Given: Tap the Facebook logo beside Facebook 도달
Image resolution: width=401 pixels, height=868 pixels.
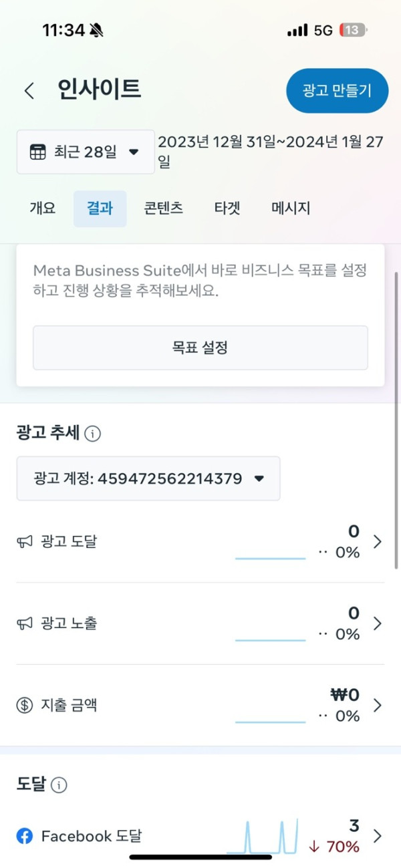Looking at the screenshot, I should pos(24,835).
